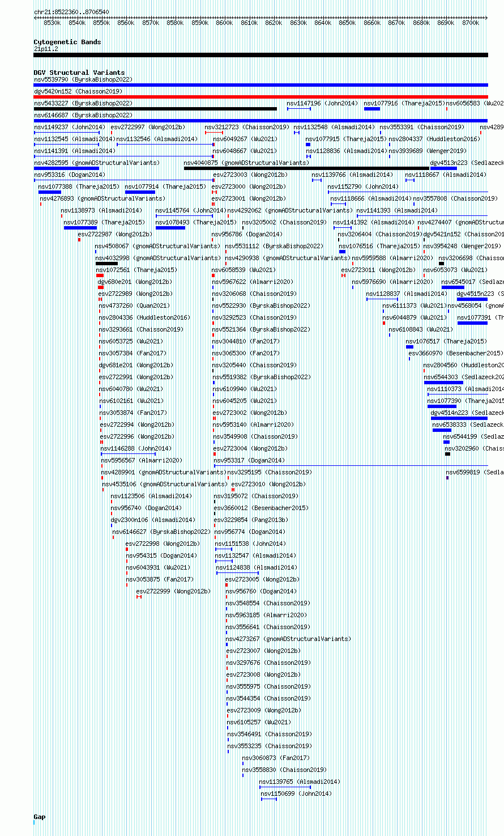Select nsv1128837 (Alsmadi2014) label
504x836 pixels.
point(407,294)
